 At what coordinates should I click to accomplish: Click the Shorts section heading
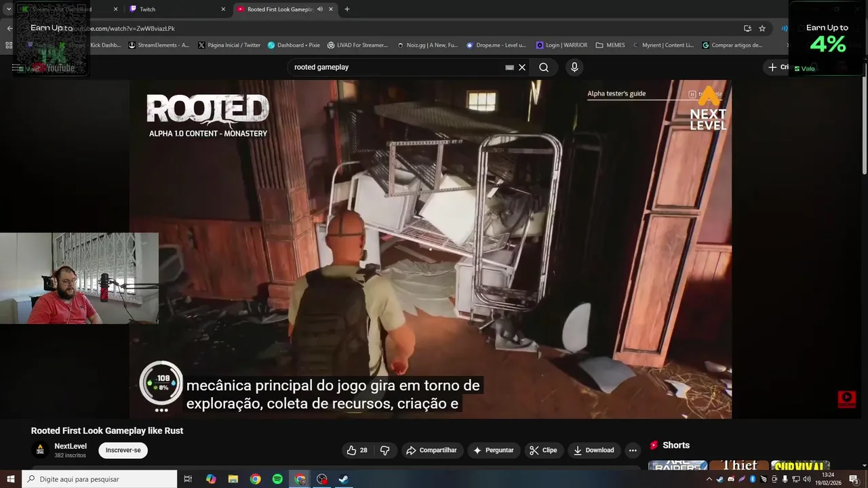pyautogui.click(x=676, y=445)
